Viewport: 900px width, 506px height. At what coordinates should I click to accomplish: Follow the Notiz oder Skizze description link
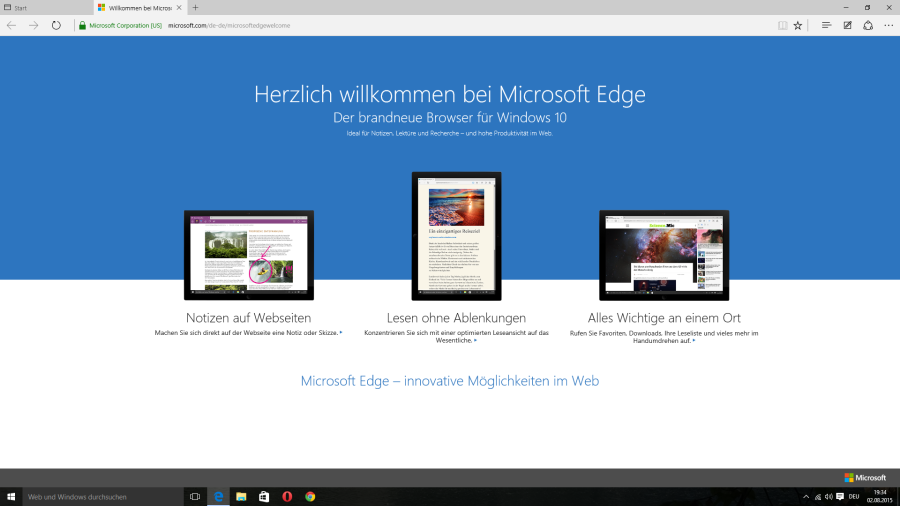[x=249, y=333]
